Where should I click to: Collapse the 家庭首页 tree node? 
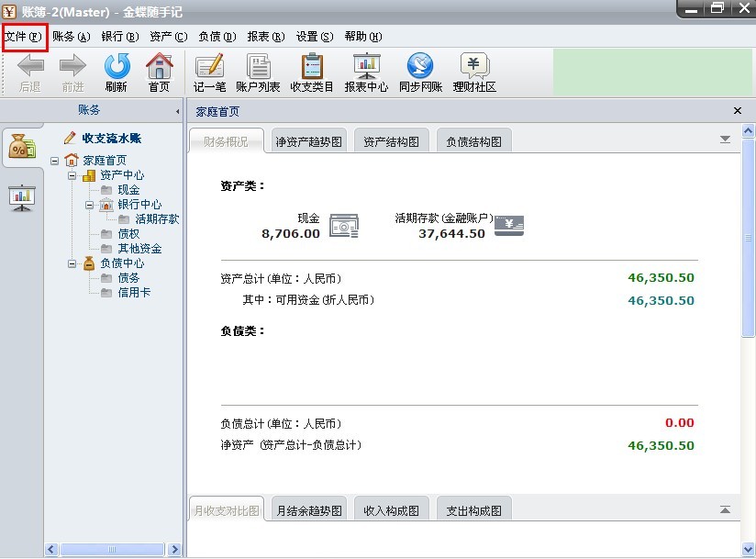tap(54, 160)
